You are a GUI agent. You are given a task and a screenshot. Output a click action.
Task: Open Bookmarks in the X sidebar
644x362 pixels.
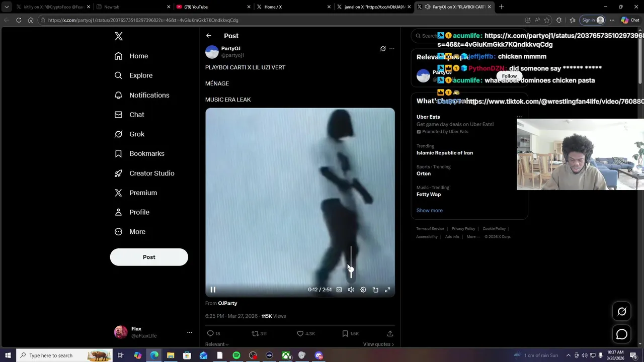tap(139, 153)
